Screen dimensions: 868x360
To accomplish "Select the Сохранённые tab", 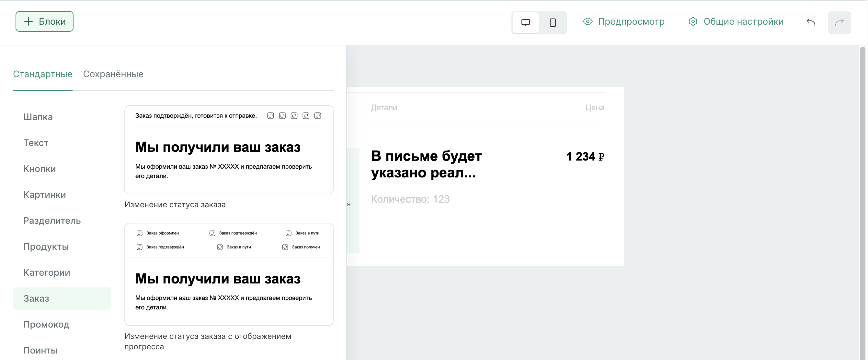I will (x=113, y=74).
